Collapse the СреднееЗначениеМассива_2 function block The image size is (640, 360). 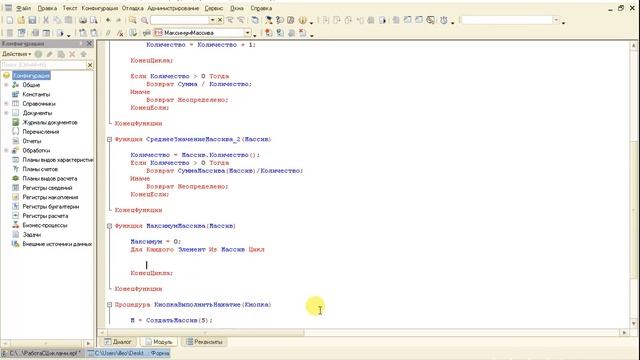109,139
